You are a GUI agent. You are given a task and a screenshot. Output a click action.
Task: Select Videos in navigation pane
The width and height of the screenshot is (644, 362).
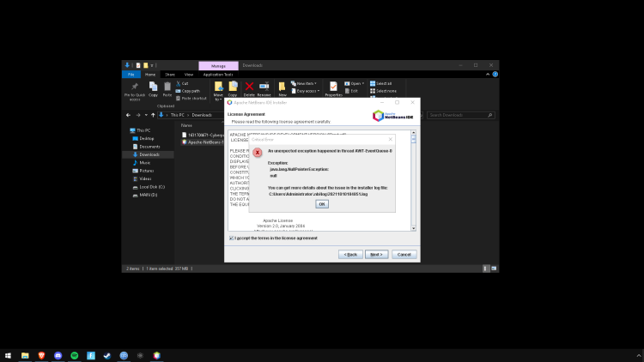click(x=145, y=179)
